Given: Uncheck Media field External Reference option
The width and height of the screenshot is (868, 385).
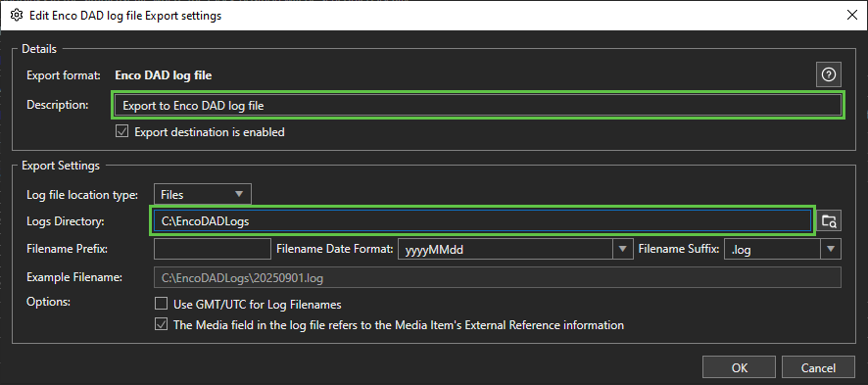Looking at the screenshot, I should tap(161, 324).
